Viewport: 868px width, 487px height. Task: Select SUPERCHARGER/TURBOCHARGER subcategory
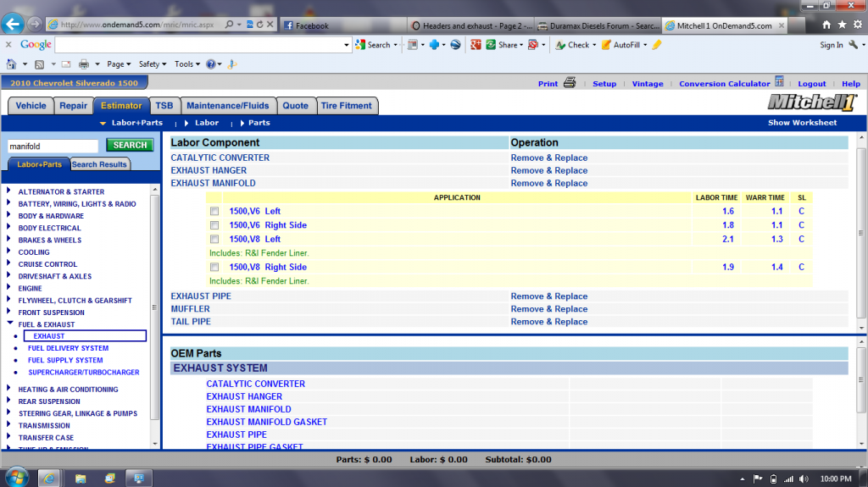point(84,373)
